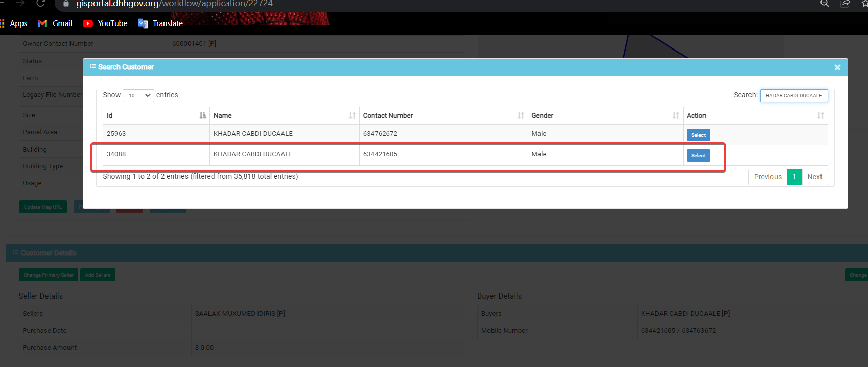Click the customer Search input field
Viewport: 868px width, 367px height.
(794, 95)
